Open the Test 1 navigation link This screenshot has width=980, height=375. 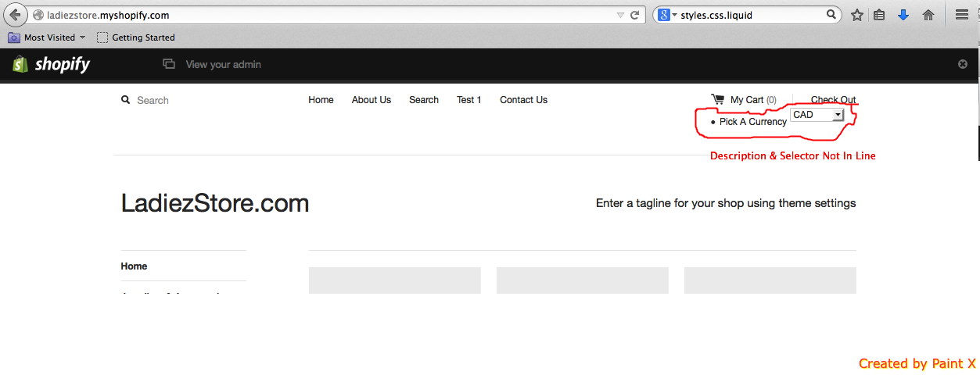[469, 100]
